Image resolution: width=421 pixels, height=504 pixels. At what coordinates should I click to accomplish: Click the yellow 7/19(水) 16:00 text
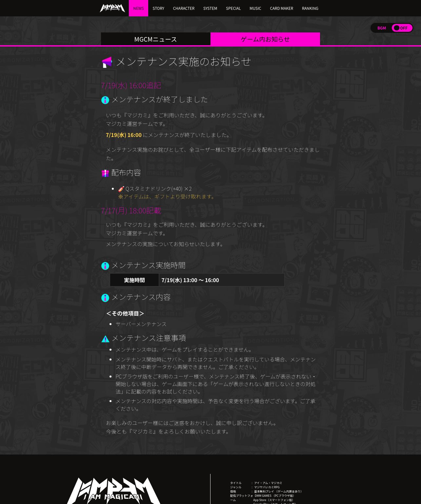(124, 135)
